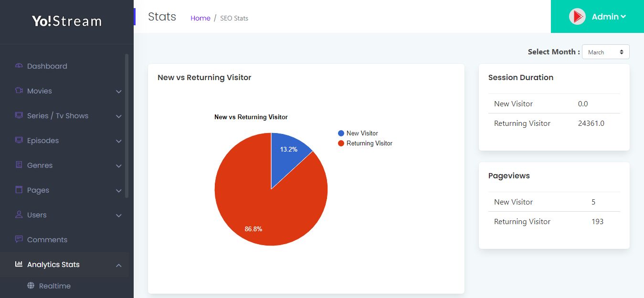Expand the Movies submenu chevron
The width and height of the screenshot is (644, 298).
(119, 92)
